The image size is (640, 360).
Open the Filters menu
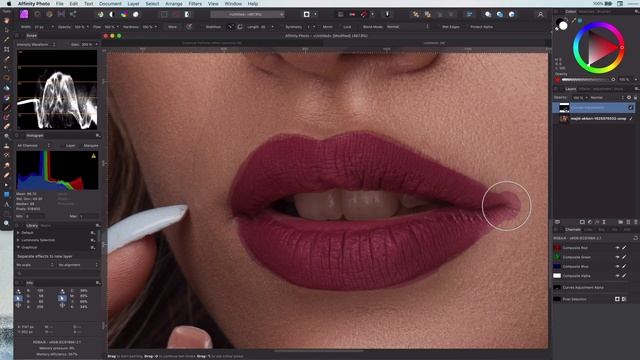point(195,4)
